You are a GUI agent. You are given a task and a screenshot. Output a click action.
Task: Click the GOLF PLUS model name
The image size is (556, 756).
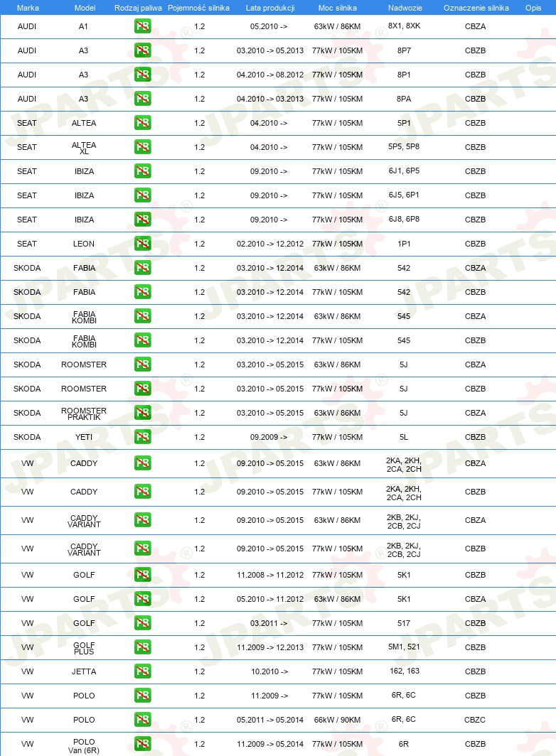(84, 649)
